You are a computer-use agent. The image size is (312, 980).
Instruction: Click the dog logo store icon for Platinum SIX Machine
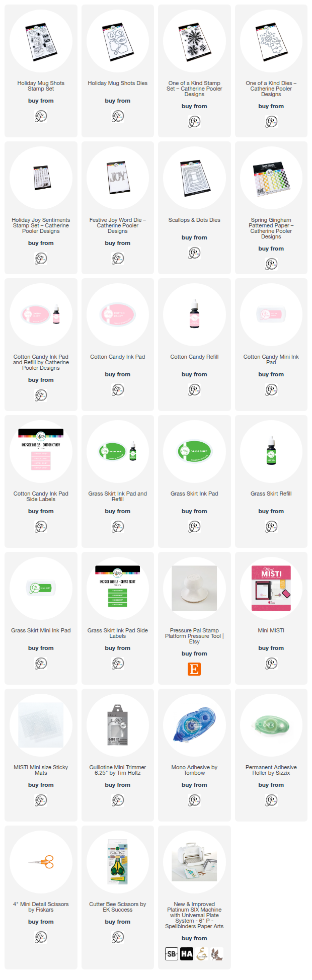pyautogui.click(x=217, y=954)
